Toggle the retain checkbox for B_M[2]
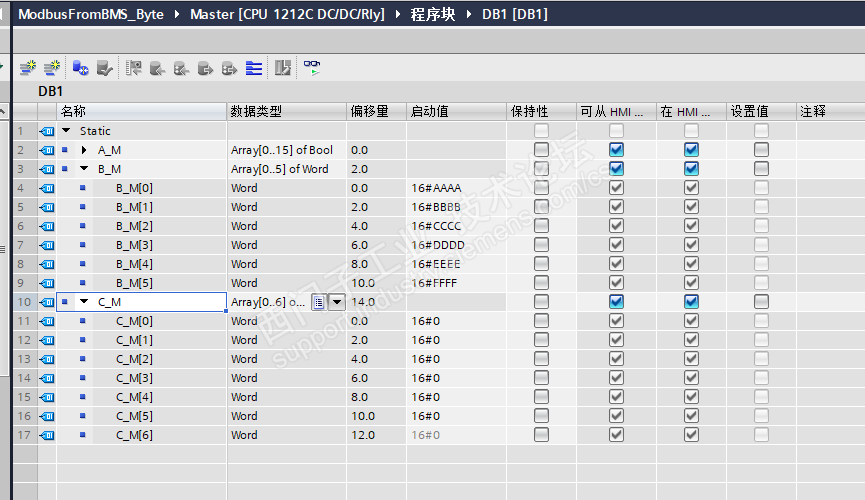 click(x=541, y=226)
